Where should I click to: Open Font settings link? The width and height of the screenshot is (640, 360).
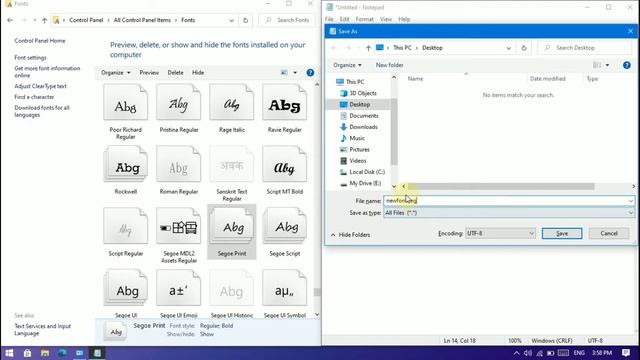tap(30, 58)
